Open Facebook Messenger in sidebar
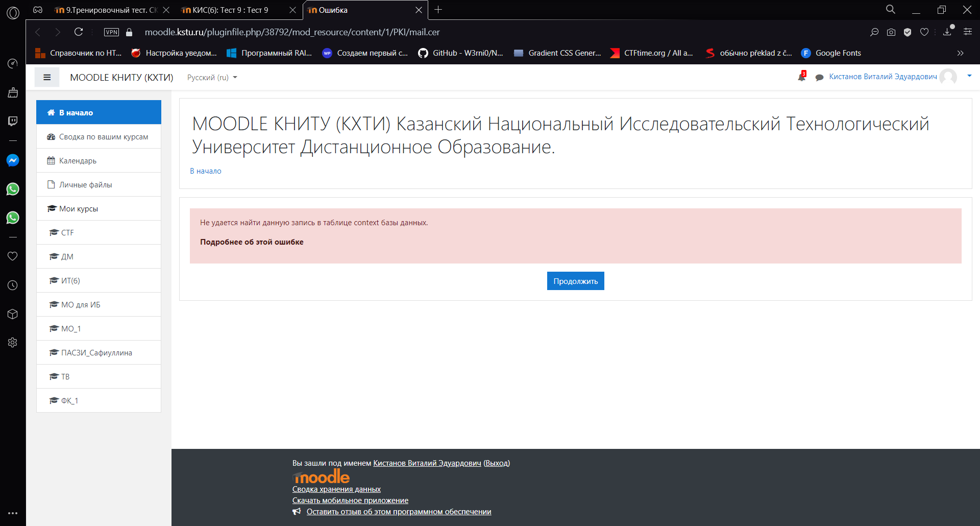Image resolution: width=980 pixels, height=526 pixels. (x=13, y=160)
